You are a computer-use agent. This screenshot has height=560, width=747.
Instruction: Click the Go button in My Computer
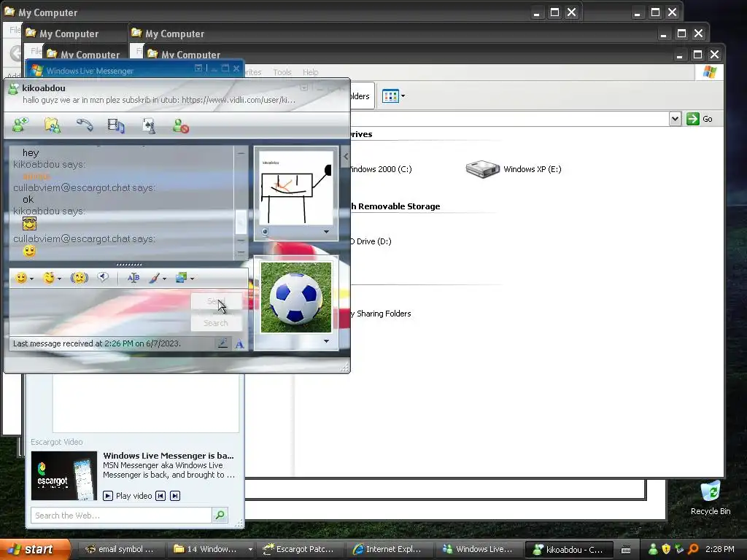[700, 119]
